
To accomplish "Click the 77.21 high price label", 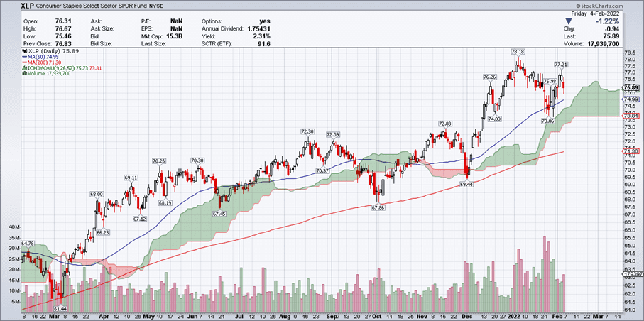I will pos(561,65).
